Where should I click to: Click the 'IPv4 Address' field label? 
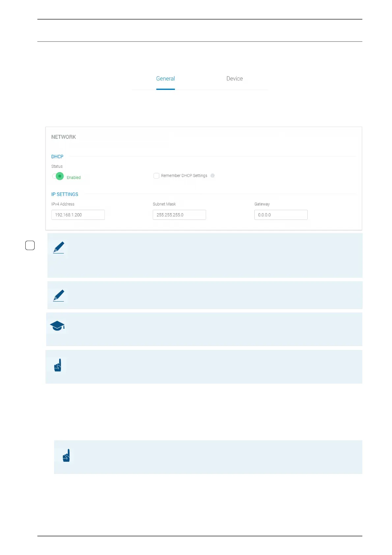coord(63,204)
